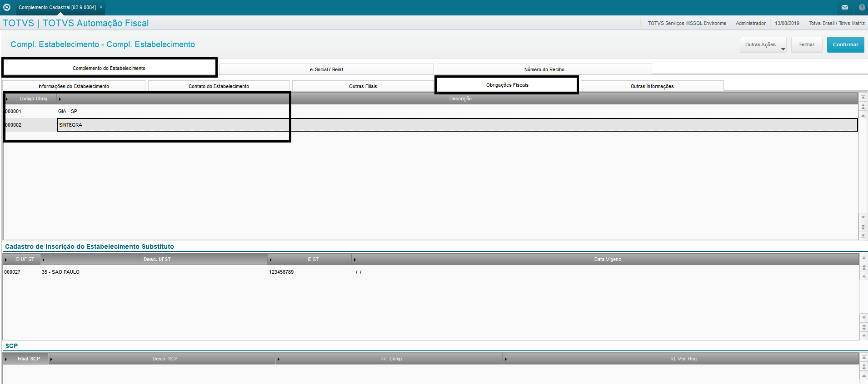Viewport: 868px width, 384px height.
Task: Select the Complemento do Estabelecimento tab
Action: coord(109,68)
